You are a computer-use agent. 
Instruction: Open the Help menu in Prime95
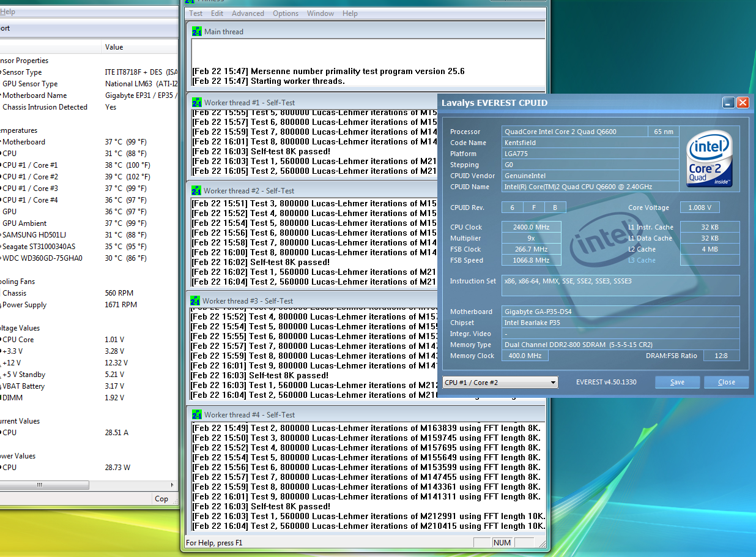pyautogui.click(x=350, y=13)
